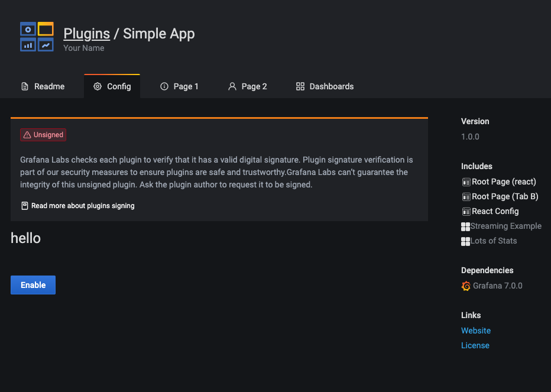
Task: Click the Page 1 info circle icon
Action: click(164, 86)
